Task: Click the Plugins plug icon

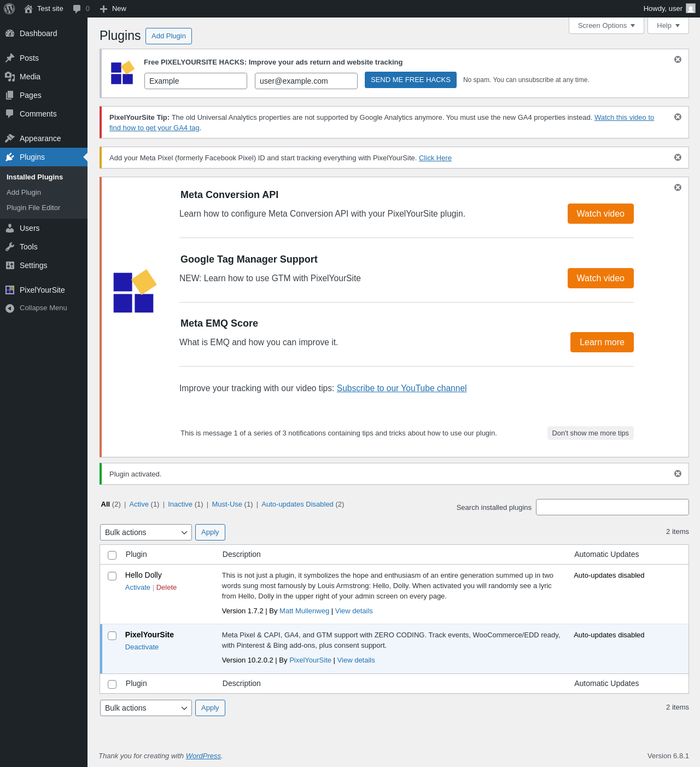Action: [10, 157]
